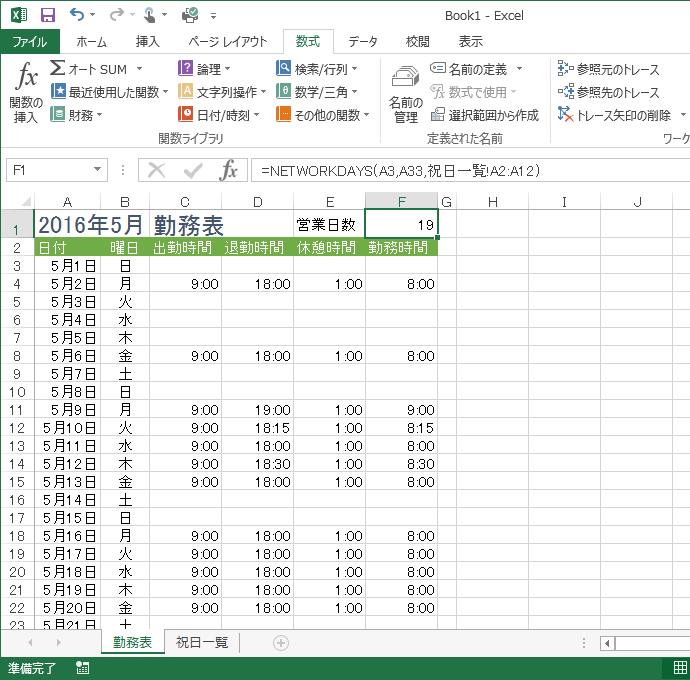Image resolution: width=690 pixels, height=680 pixels.
Task: Open the Insert Function (関数の挿入) button
Action: (x=26, y=93)
